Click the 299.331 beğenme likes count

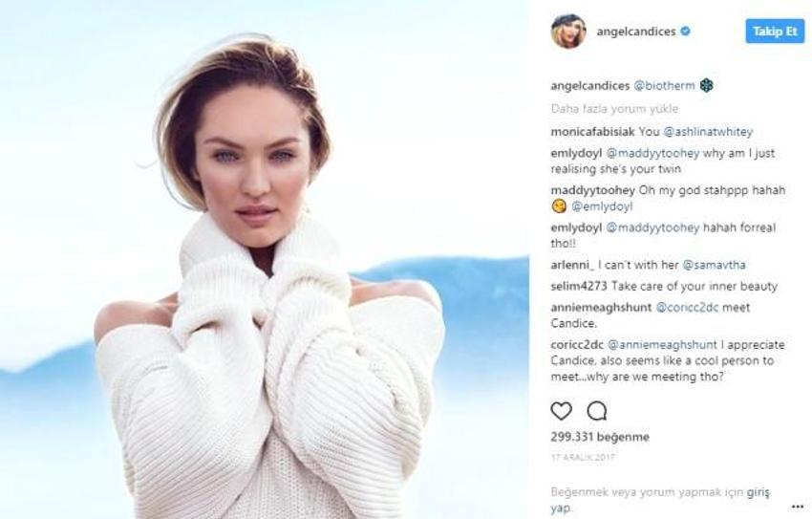pyautogui.click(x=600, y=437)
